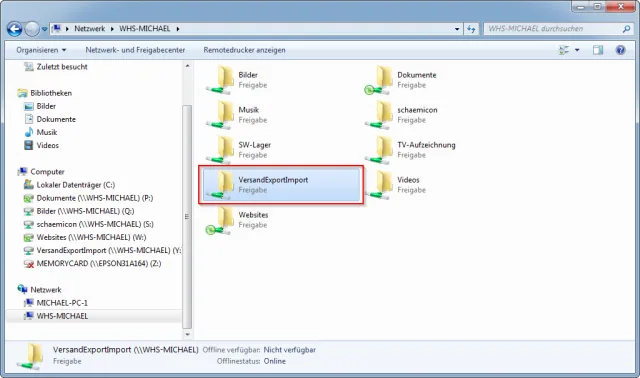This screenshot has width=640, height=378.
Task: Expand the arrow after WHS-MICHAEL in breadcrumb
Action: click(x=178, y=29)
